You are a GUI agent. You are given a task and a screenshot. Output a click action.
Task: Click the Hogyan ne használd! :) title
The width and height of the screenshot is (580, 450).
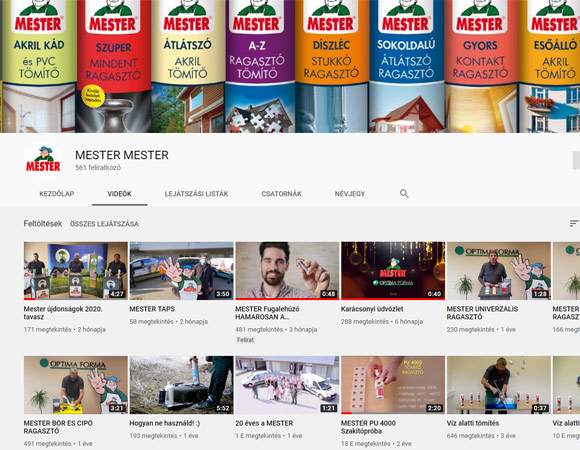coord(165,423)
